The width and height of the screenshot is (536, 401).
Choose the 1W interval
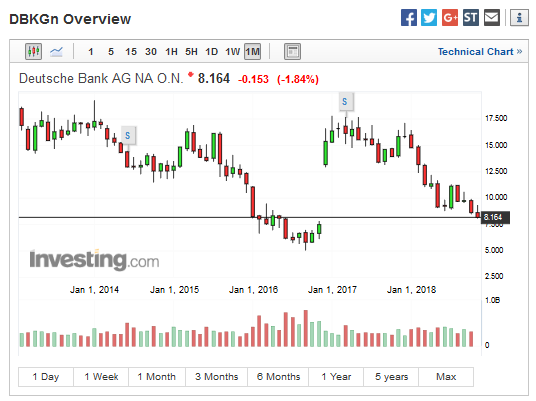pyautogui.click(x=232, y=52)
